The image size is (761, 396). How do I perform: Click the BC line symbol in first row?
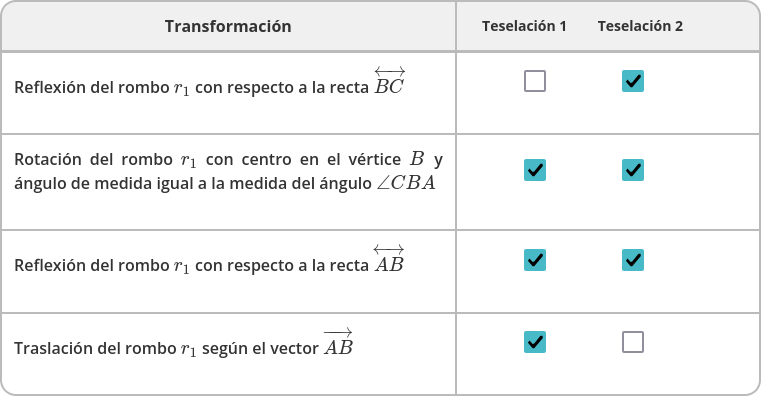(389, 81)
